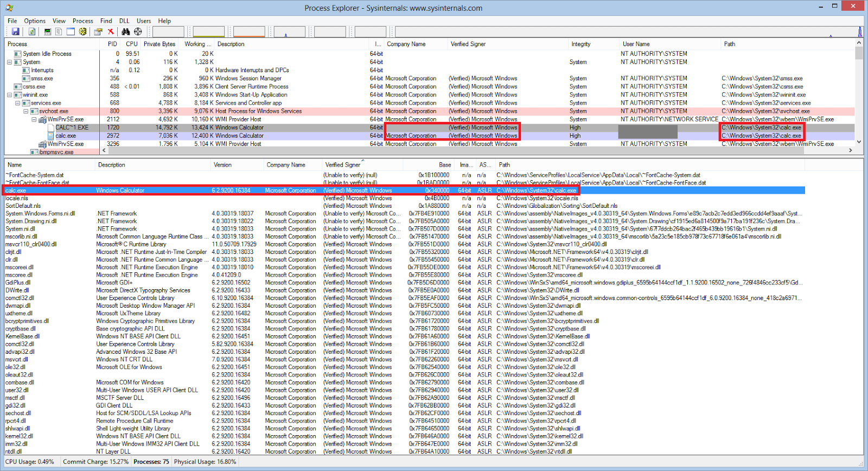Open the Help menu

point(164,21)
